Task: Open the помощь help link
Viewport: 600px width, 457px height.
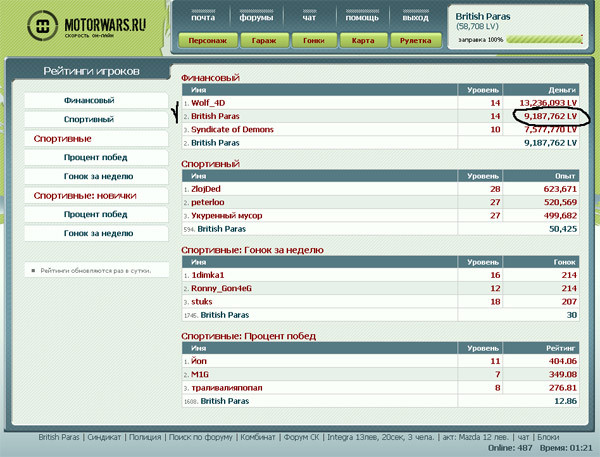Action: coord(362,18)
